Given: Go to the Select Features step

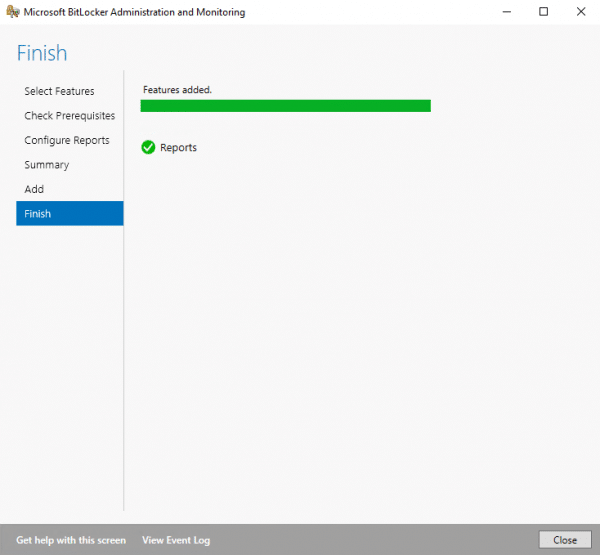Looking at the screenshot, I should click(x=59, y=91).
